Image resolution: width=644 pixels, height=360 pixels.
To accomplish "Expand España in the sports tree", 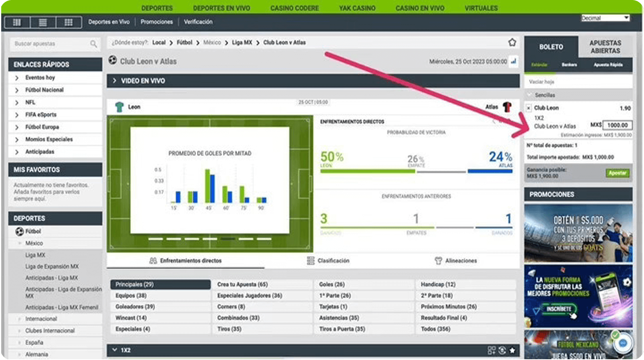I will tap(19, 343).
